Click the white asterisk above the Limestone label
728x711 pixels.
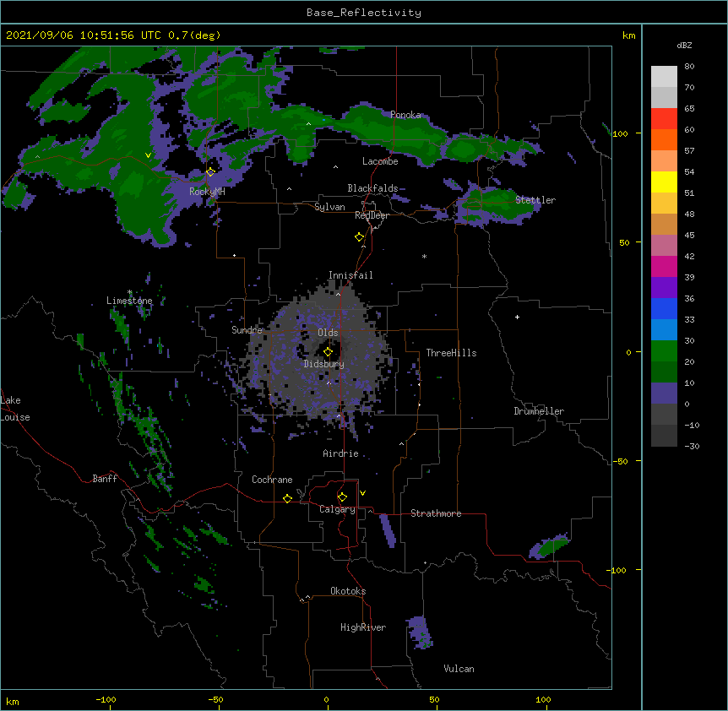tap(129, 292)
